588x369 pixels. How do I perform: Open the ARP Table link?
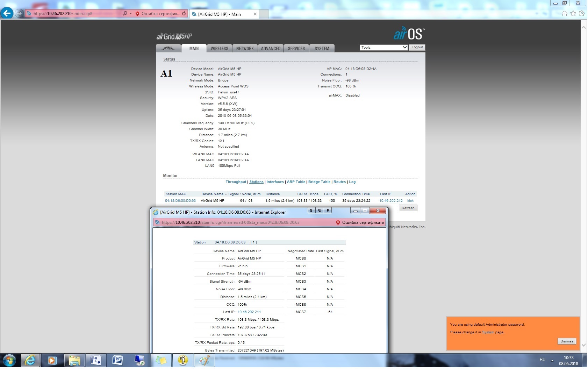[x=296, y=182]
